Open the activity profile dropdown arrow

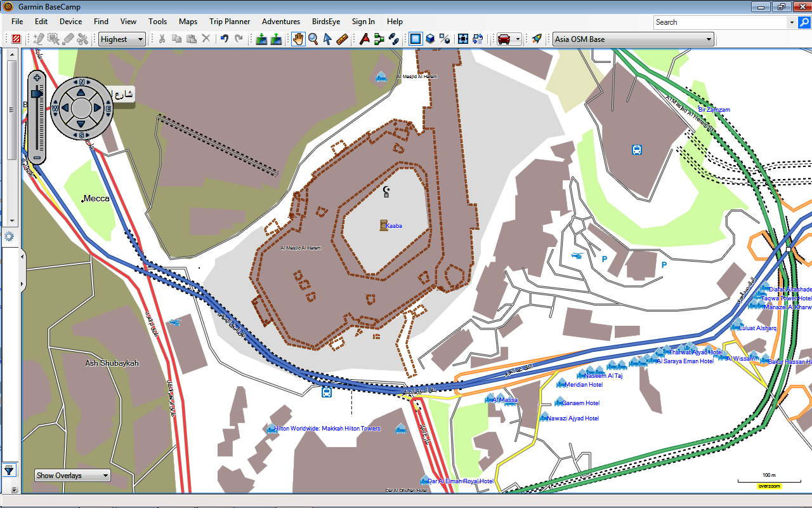518,39
